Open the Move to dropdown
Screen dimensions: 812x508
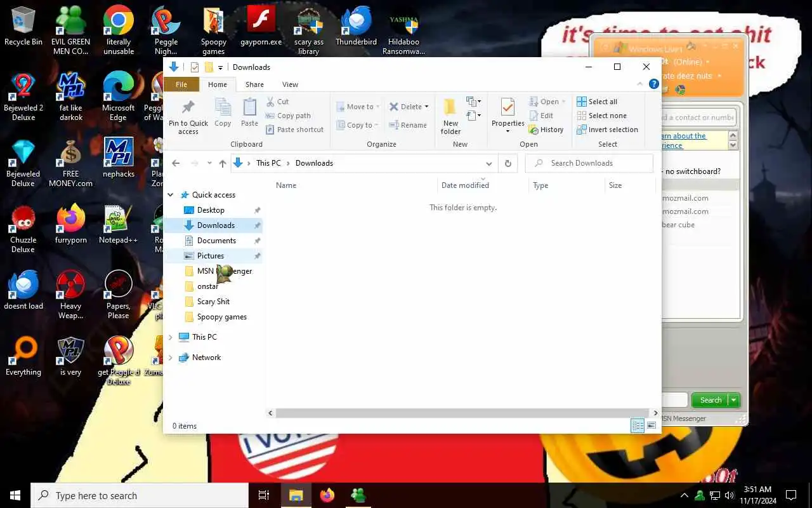358,107
